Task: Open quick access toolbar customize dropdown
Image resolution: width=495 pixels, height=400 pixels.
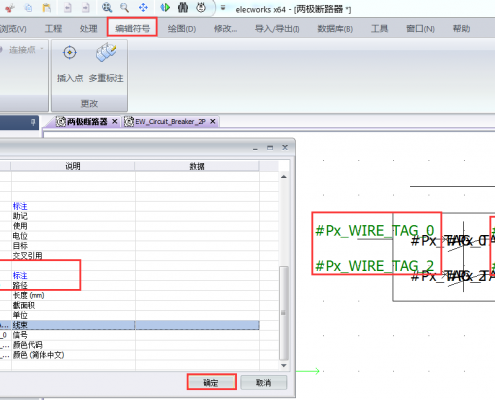Action: point(223,8)
